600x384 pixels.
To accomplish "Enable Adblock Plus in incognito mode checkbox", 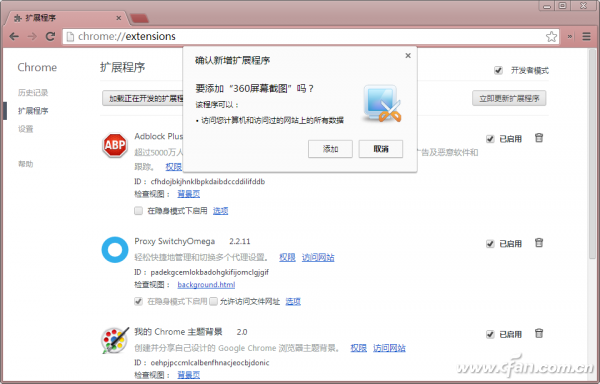I will (139, 211).
